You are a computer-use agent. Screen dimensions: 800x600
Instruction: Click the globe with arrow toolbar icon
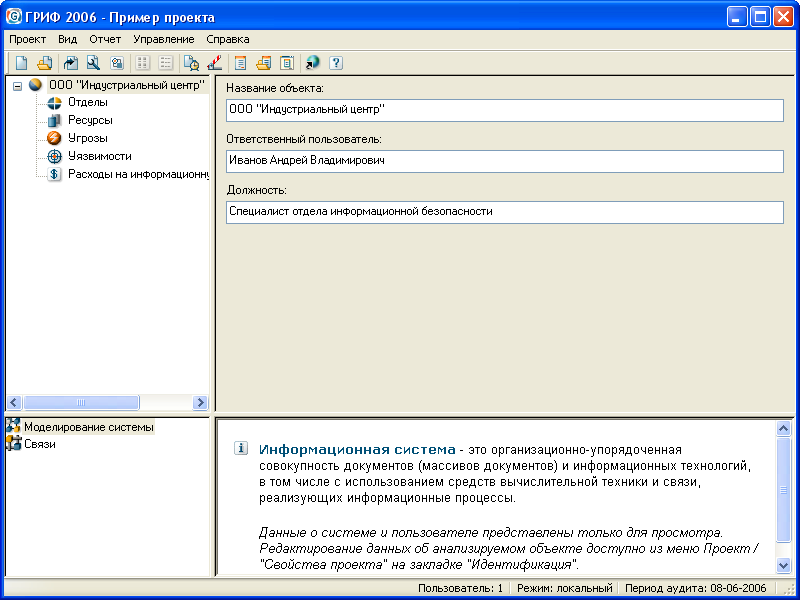312,63
